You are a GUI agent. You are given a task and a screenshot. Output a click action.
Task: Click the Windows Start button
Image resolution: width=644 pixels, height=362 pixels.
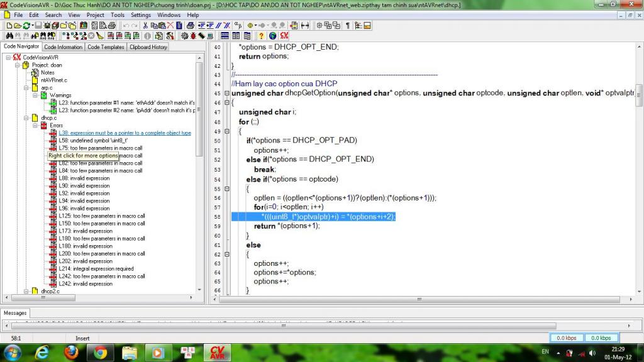pyautogui.click(x=13, y=353)
